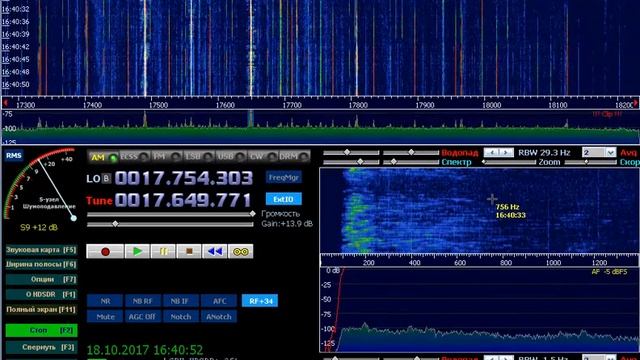Mute the audio output
Image resolution: width=640 pixels, height=360 pixels.
point(105,317)
